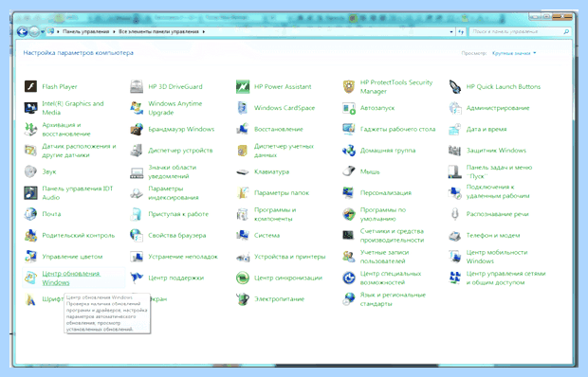Open the Intel(R) Graphics and Media icon
The image size is (588, 377).
[x=30, y=108]
